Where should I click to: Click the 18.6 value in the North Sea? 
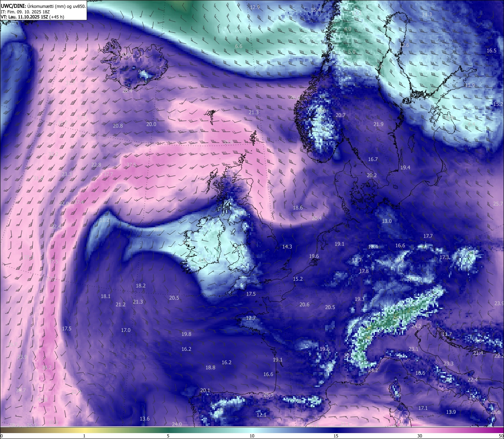click(x=298, y=208)
